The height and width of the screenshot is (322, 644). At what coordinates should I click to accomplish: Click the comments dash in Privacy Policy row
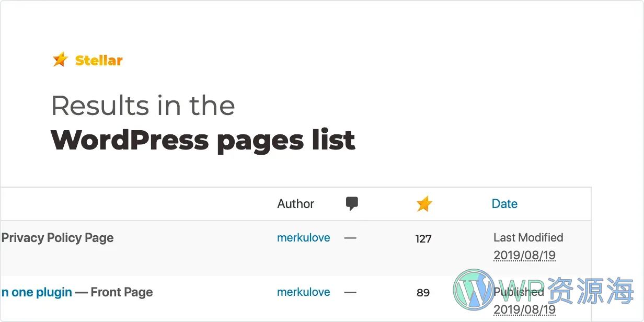[350, 238]
